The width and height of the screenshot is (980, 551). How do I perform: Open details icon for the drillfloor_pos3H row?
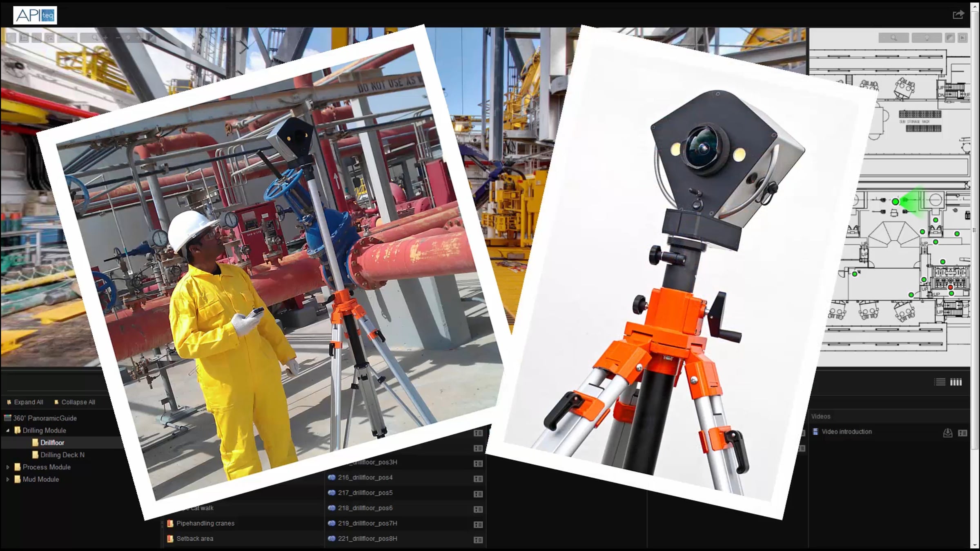(478, 463)
